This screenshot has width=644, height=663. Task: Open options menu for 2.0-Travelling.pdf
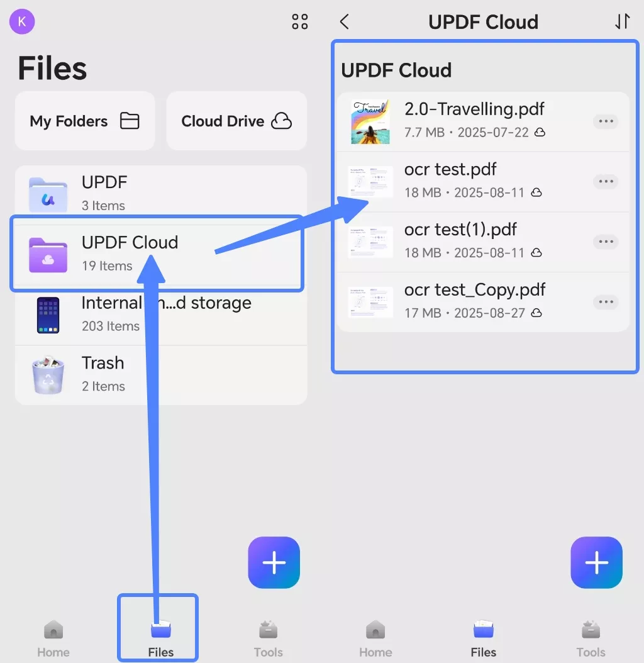606,121
